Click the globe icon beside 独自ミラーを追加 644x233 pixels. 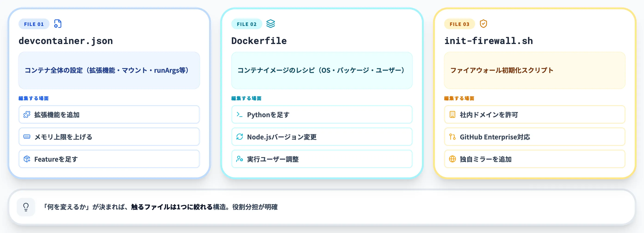pyautogui.click(x=452, y=159)
